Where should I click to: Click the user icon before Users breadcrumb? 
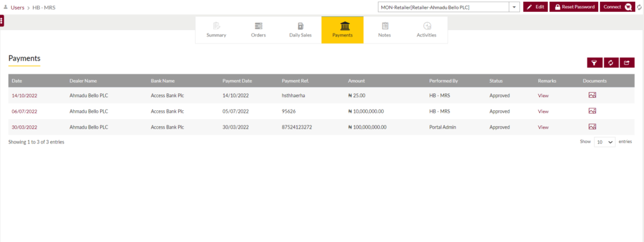[x=5, y=7]
